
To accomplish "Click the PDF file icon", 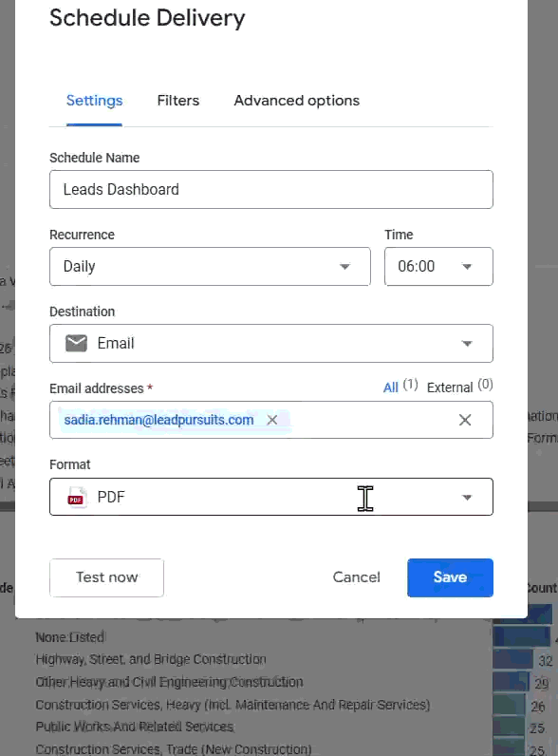I will 76,497.
